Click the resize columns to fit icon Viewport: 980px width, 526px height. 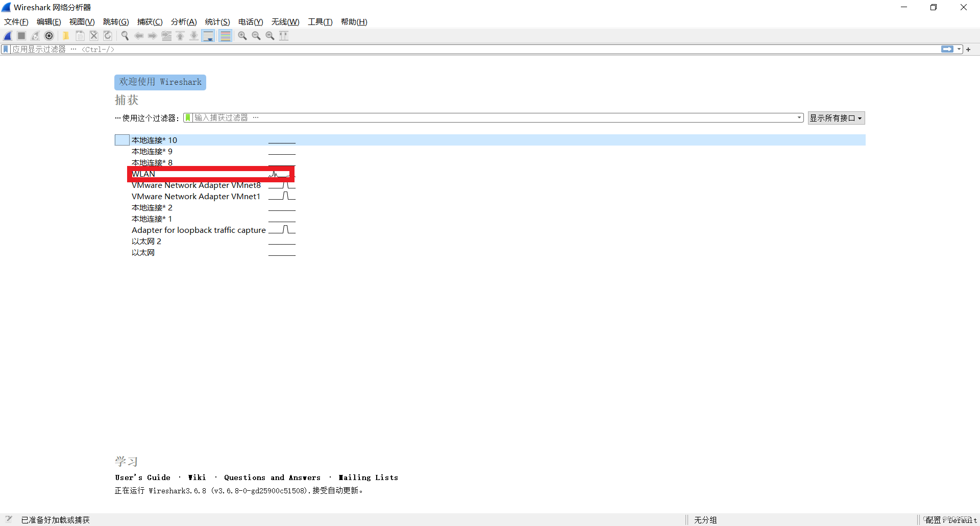coord(284,36)
